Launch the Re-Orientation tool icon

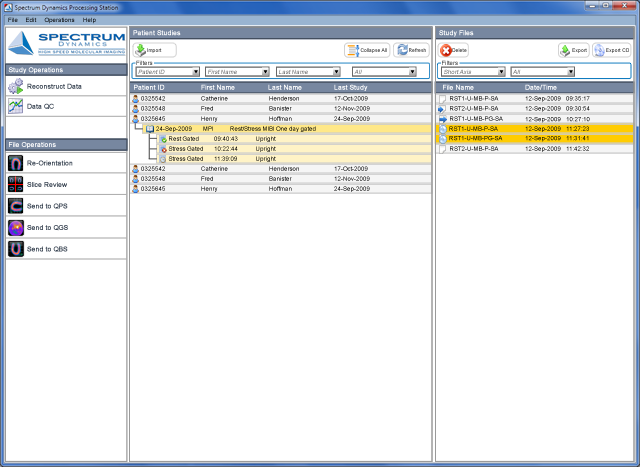click(16, 163)
